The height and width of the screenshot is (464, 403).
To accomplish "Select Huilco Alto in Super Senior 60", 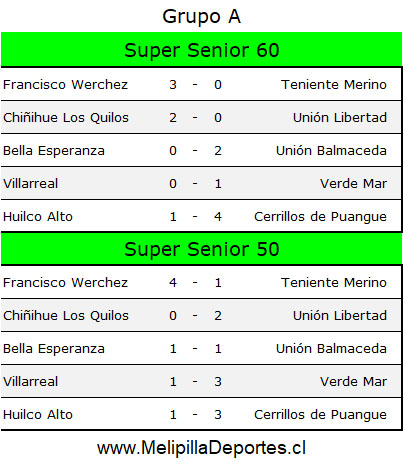I will click(x=38, y=217).
